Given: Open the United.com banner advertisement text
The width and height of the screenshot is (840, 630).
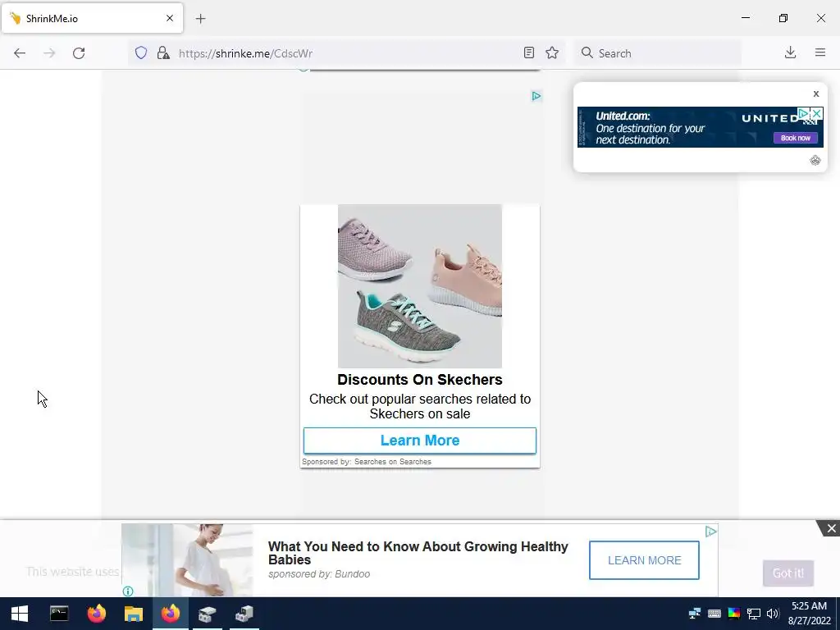Looking at the screenshot, I should click(650, 128).
